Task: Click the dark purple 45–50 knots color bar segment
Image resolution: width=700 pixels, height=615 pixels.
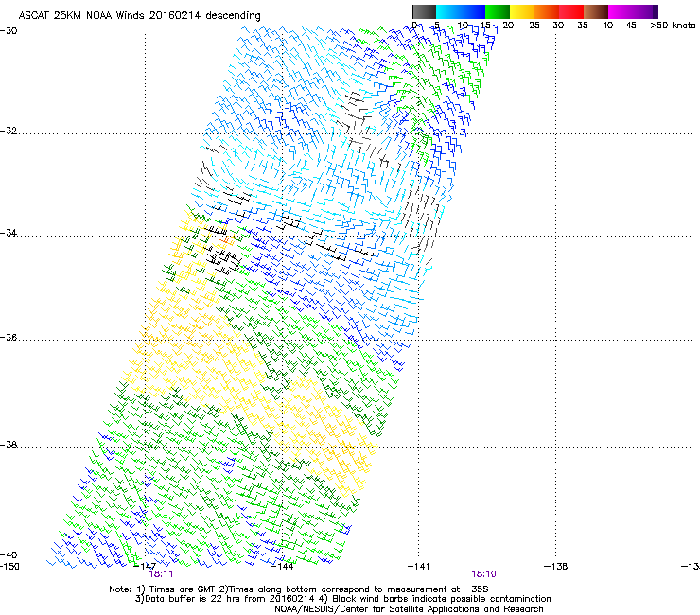Action: point(645,11)
